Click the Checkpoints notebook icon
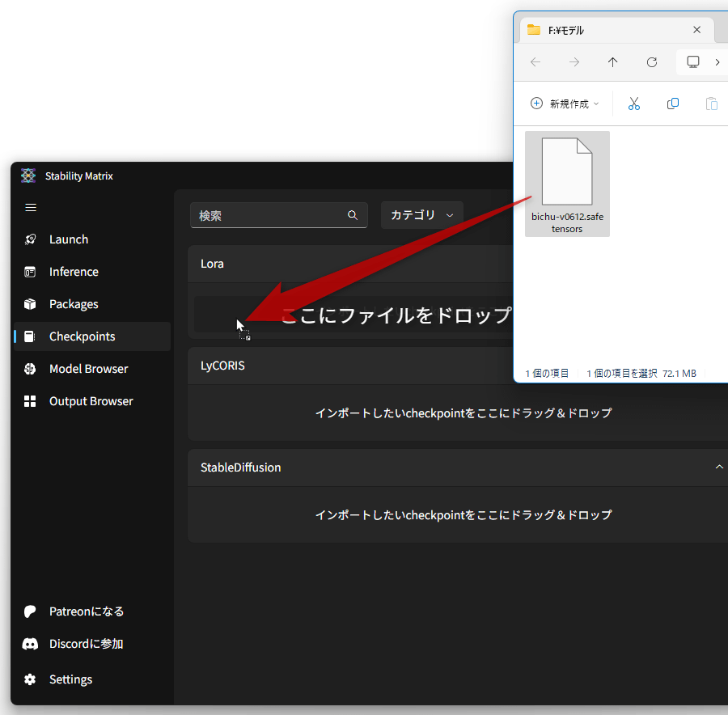Image resolution: width=728 pixels, height=715 pixels. pyautogui.click(x=30, y=336)
